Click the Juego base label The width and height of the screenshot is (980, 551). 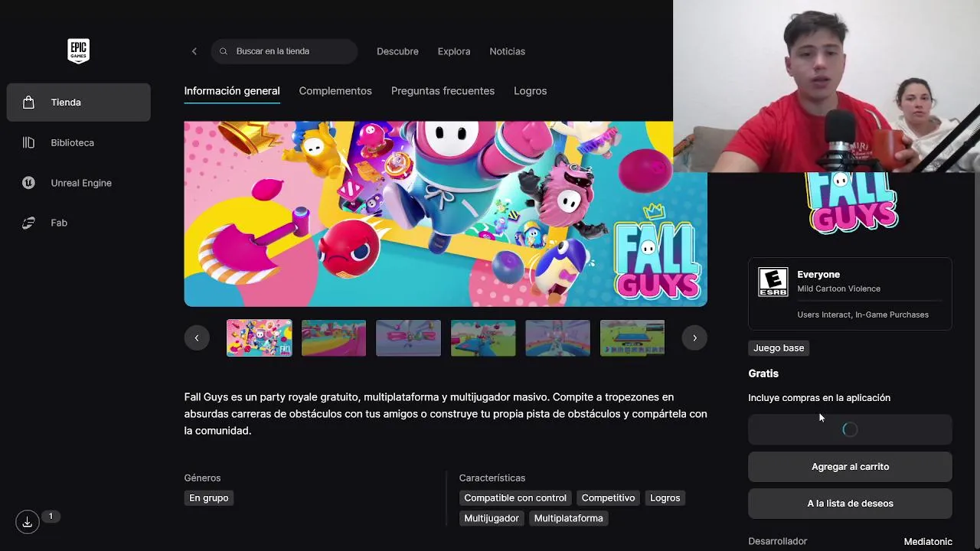click(779, 347)
